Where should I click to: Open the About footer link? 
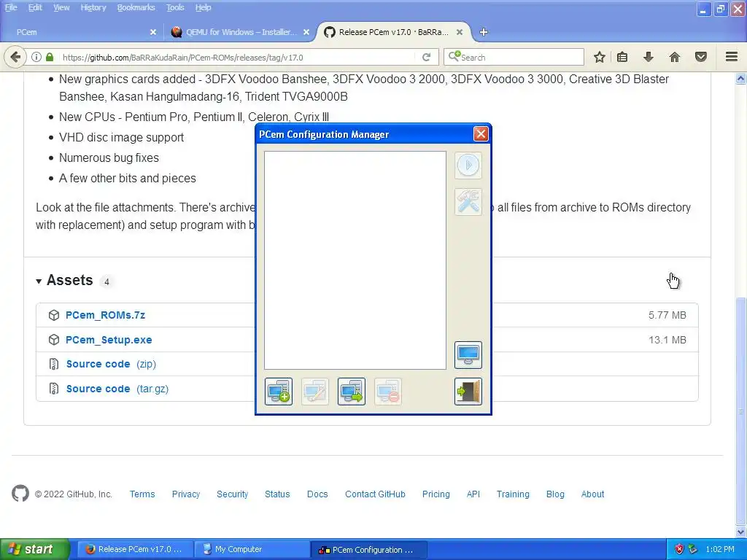point(592,494)
